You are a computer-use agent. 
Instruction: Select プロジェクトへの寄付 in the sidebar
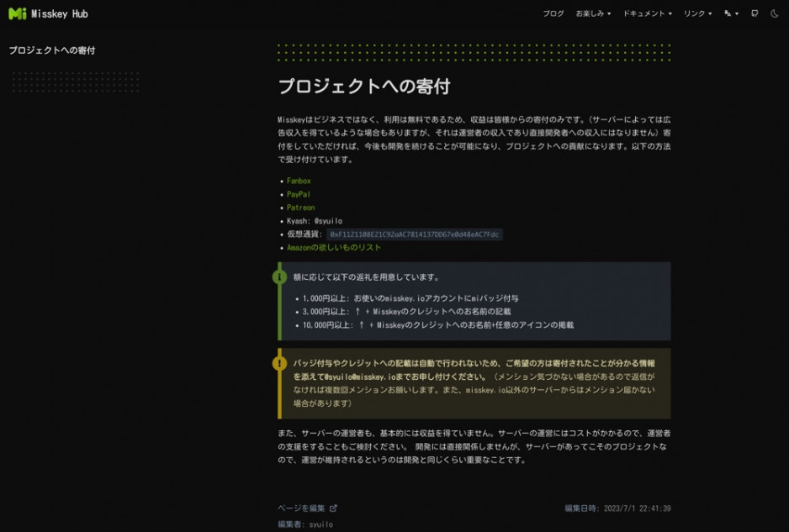(52, 50)
